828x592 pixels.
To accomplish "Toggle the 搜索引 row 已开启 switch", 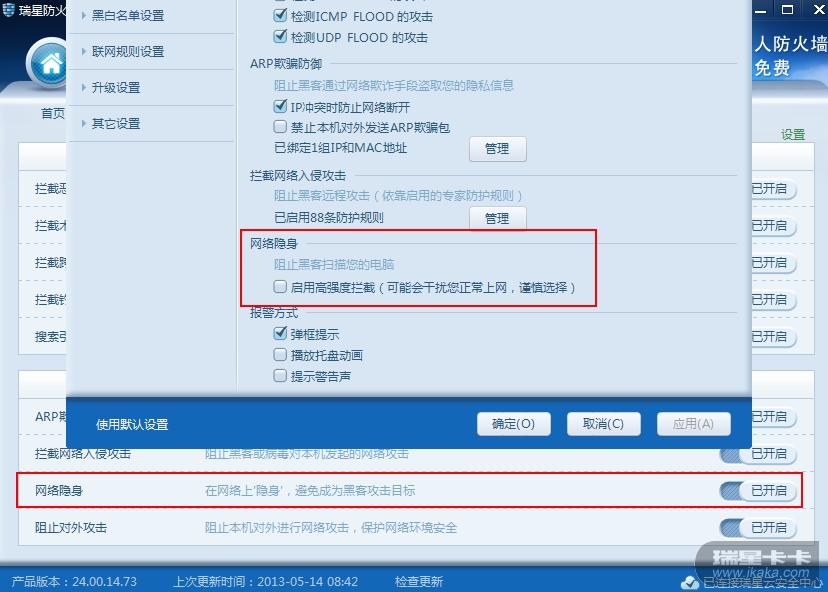I will click(x=774, y=336).
